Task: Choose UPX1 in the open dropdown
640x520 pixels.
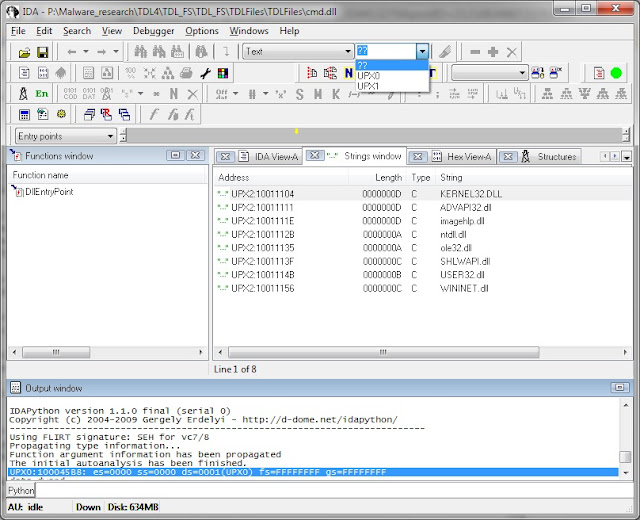Action: tap(370, 87)
